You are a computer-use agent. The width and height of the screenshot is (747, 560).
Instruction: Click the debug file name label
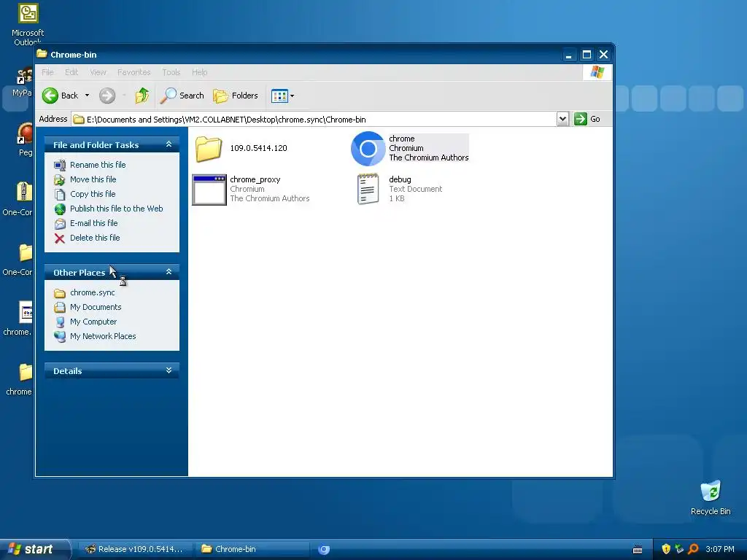click(400, 179)
